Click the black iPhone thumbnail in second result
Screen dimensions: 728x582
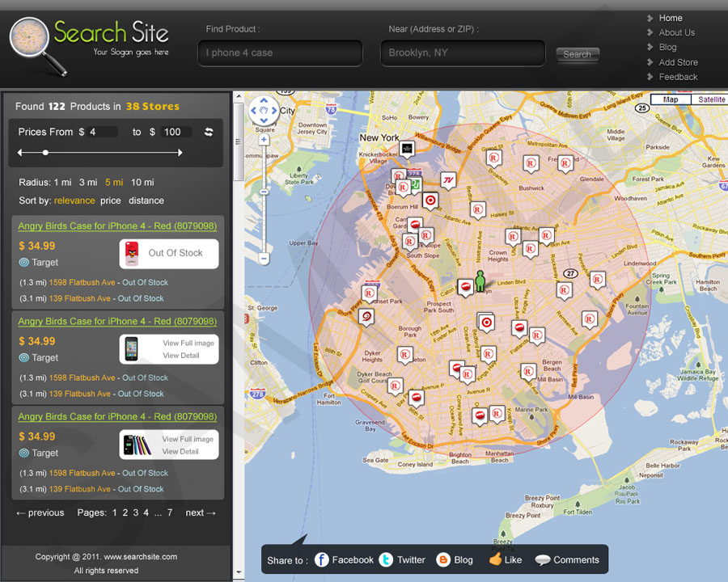(131, 349)
